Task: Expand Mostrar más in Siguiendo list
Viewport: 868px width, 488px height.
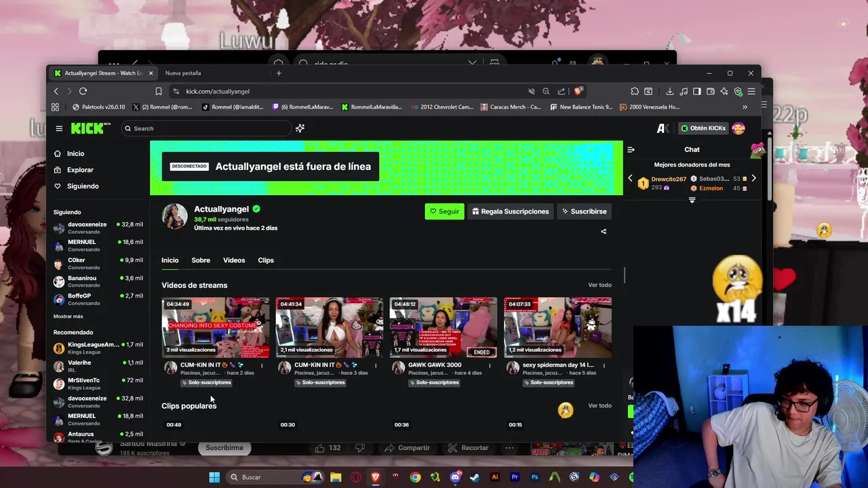Action: tap(68, 317)
